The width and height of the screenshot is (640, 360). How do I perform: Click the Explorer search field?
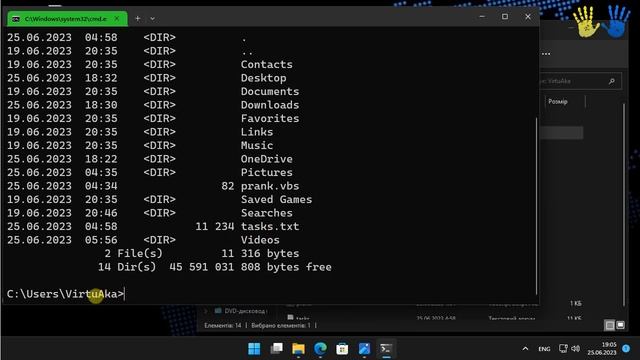tap(580, 81)
